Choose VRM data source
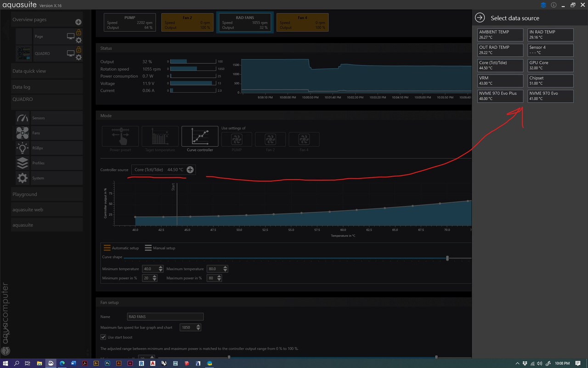The height and width of the screenshot is (368, 588). (500, 81)
